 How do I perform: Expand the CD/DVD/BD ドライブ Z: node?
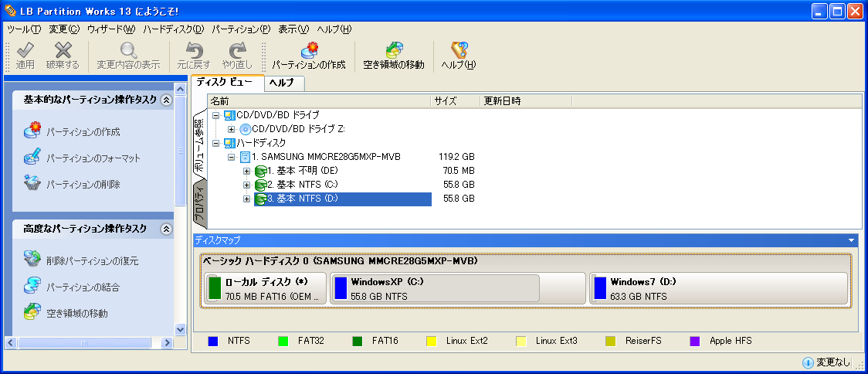click(x=232, y=129)
